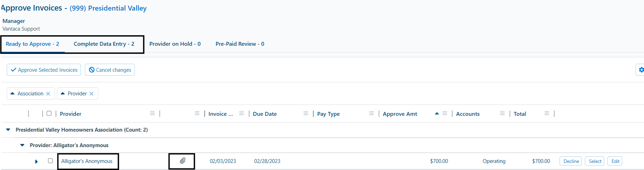Open the Provider column menu icon

tap(152, 113)
